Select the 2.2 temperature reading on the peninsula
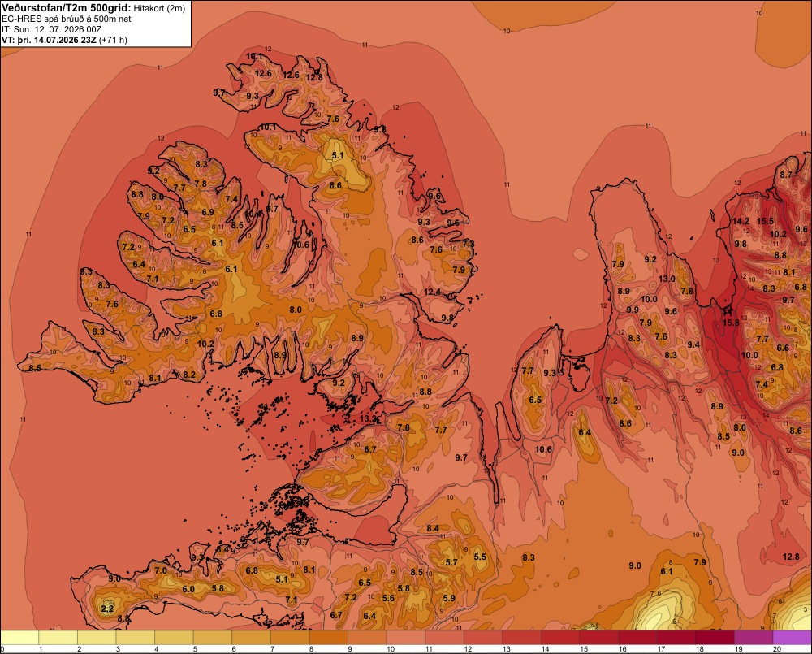The width and height of the screenshot is (812, 654). 107,609
